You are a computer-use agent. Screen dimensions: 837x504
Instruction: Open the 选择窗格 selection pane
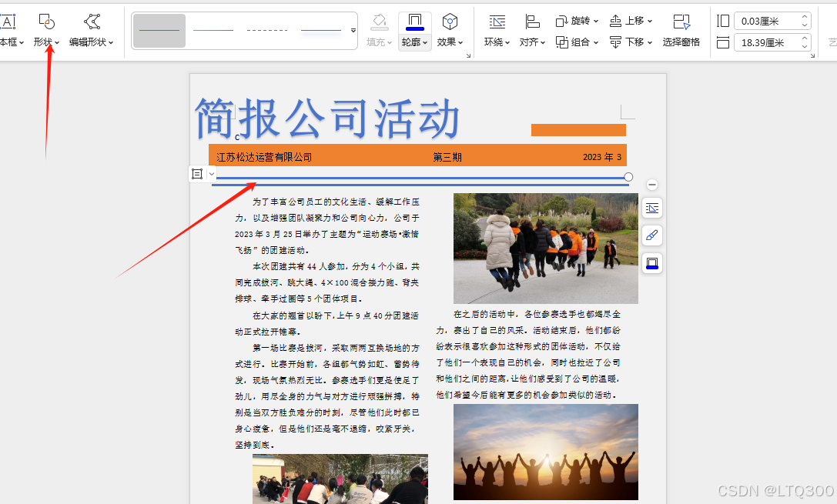(681, 31)
